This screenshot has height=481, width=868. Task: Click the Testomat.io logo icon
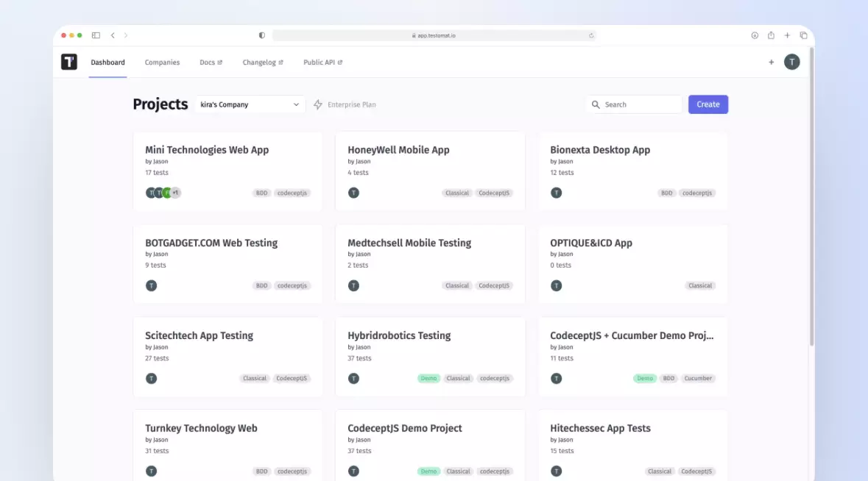[x=68, y=62]
